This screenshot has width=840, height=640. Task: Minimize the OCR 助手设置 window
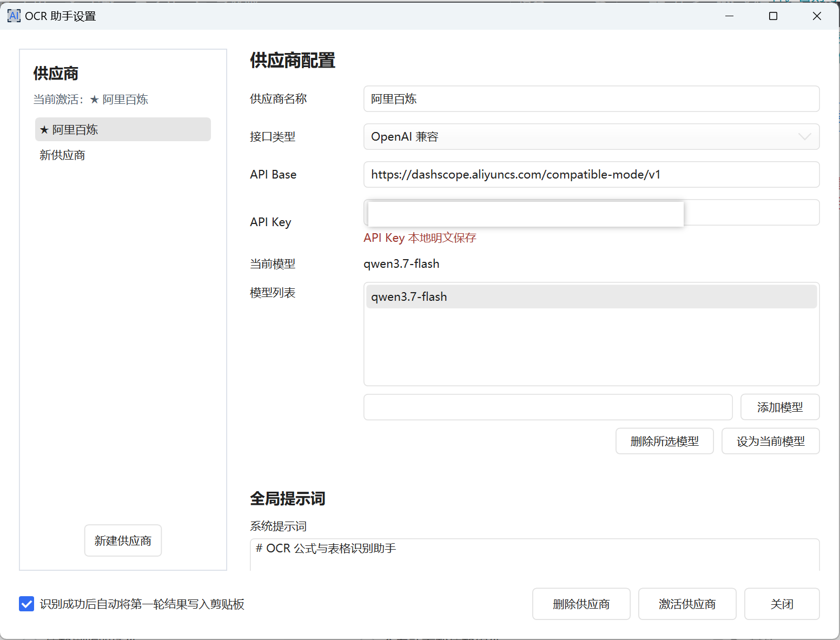pos(729,16)
